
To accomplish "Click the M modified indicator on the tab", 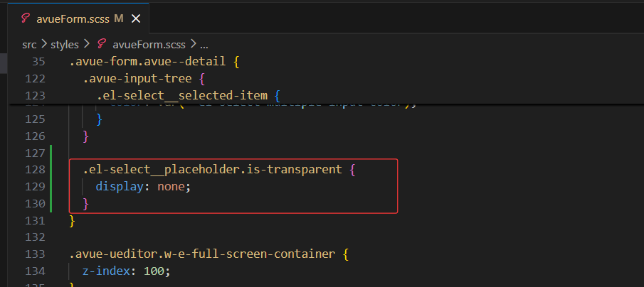I will point(119,18).
